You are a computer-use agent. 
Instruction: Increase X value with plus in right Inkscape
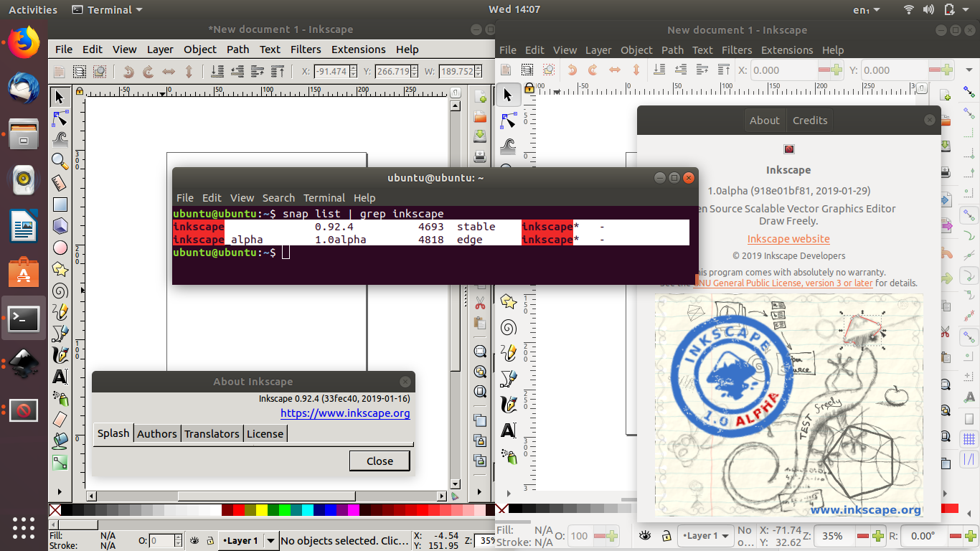point(836,70)
